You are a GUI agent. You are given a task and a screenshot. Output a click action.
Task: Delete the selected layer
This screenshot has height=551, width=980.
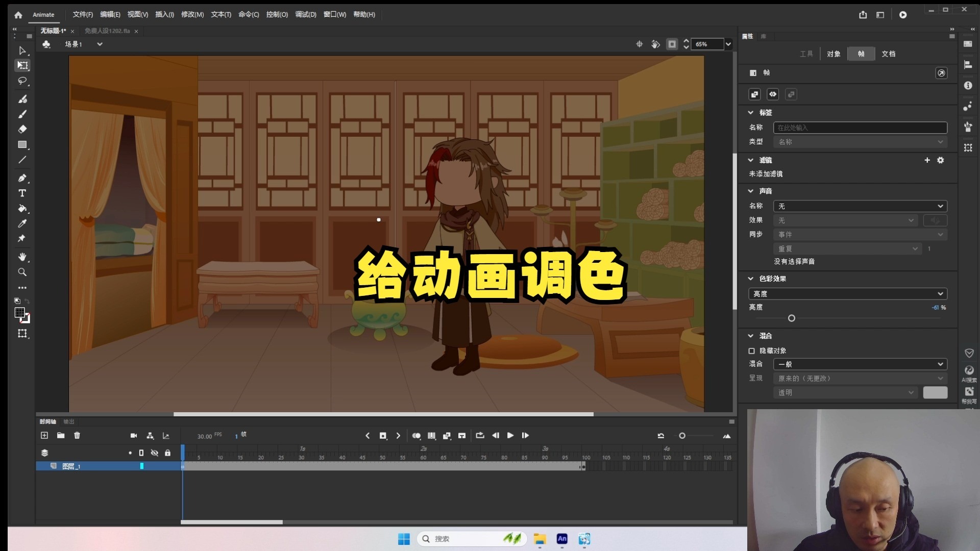pyautogui.click(x=77, y=436)
